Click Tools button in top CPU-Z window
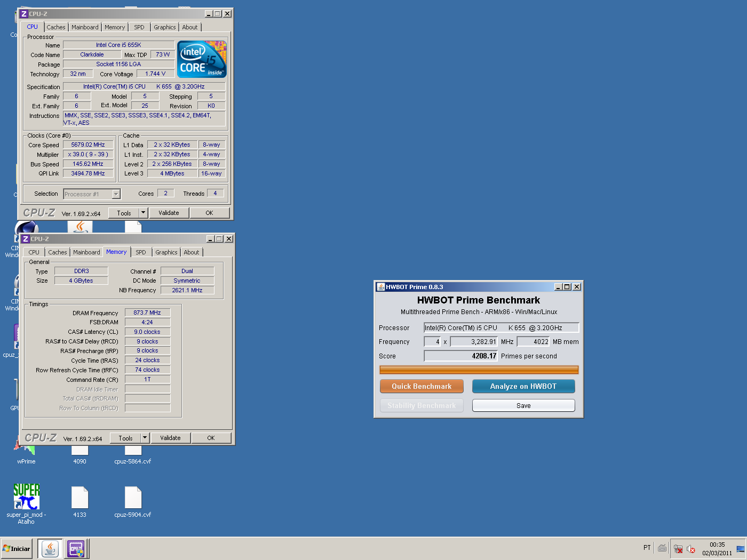The height and width of the screenshot is (560, 747). coord(124,213)
